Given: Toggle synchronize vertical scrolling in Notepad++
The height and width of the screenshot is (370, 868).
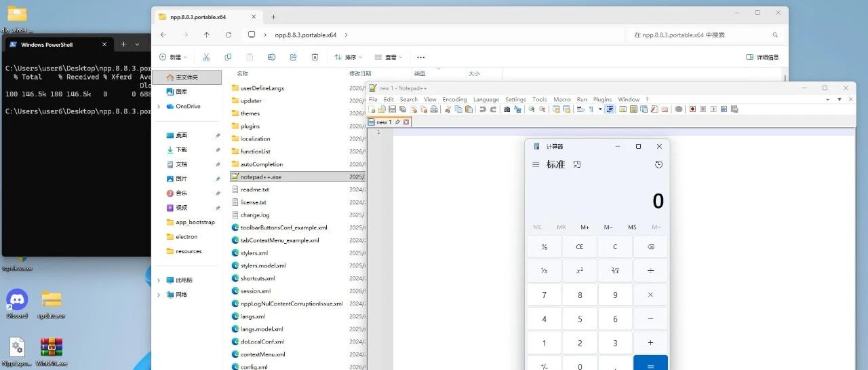Looking at the screenshot, I should 556,109.
